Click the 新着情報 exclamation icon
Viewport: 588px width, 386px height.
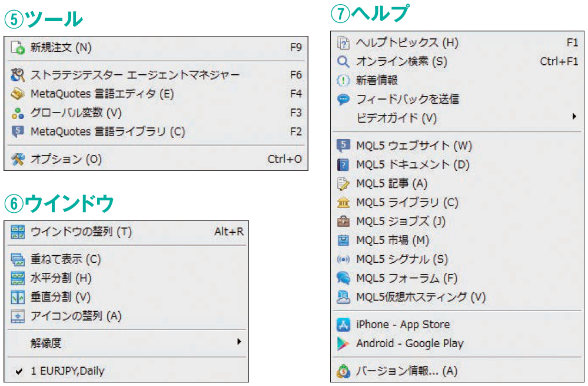[343, 80]
